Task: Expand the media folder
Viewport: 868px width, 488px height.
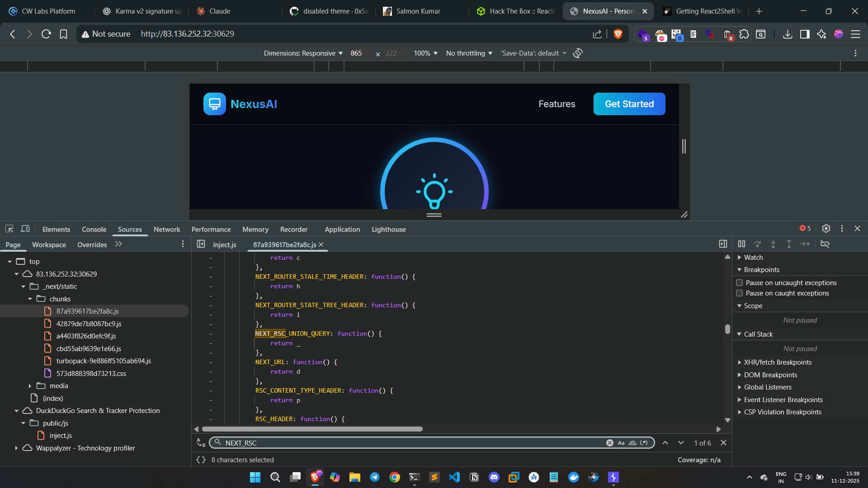Action: pos(30,386)
